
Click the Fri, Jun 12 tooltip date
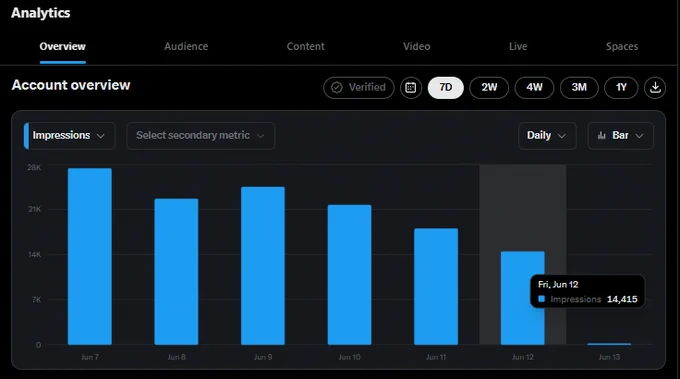pos(558,284)
